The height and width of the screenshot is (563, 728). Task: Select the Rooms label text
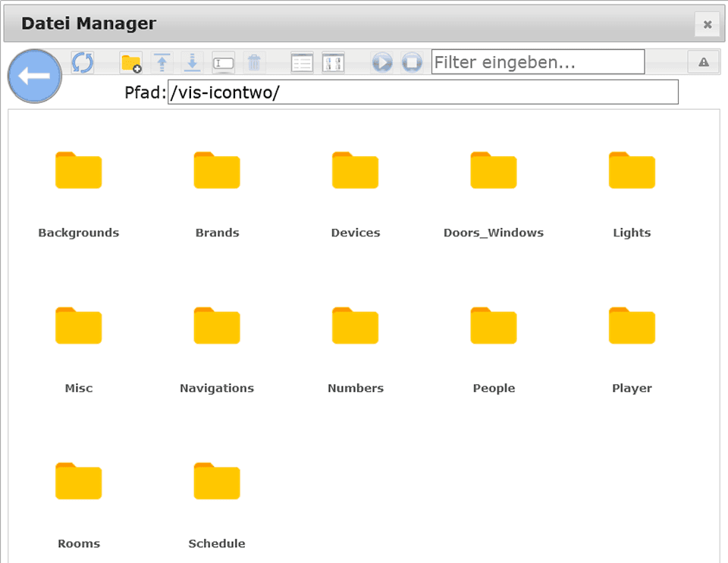[x=79, y=543]
